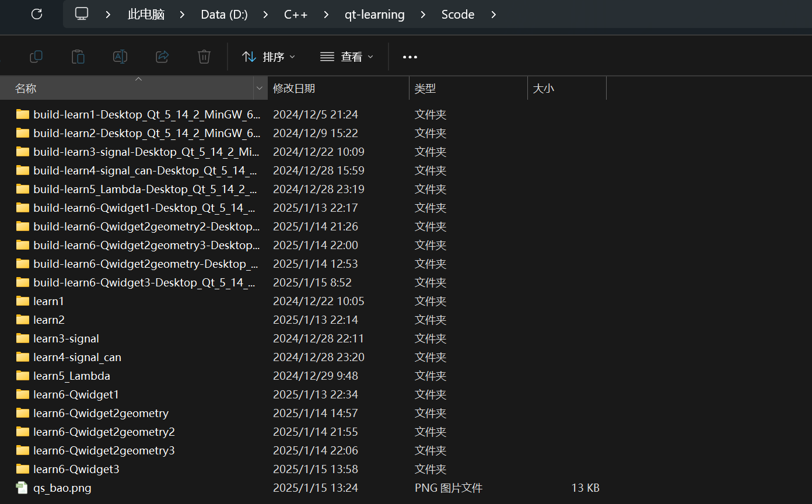Navigate to qt-learning in the breadcrumb

tap(374, 15)
